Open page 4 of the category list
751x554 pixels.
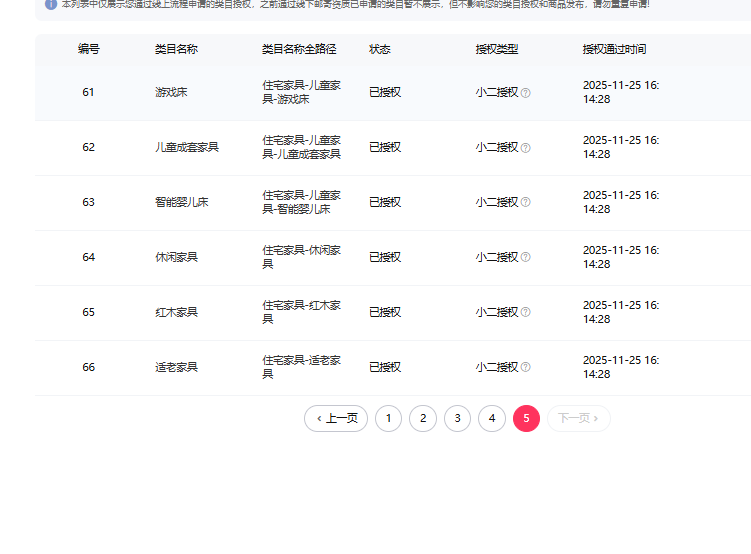tap(492, 418)
